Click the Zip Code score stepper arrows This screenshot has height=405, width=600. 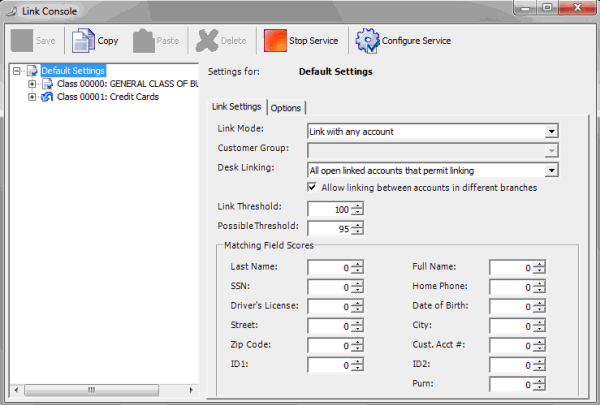(357, 346)
